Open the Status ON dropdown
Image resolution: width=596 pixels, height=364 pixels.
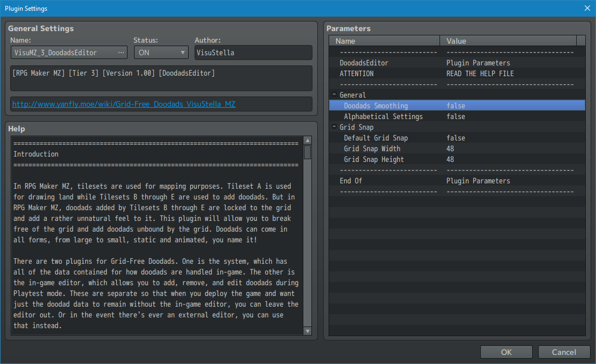[161, 53]
